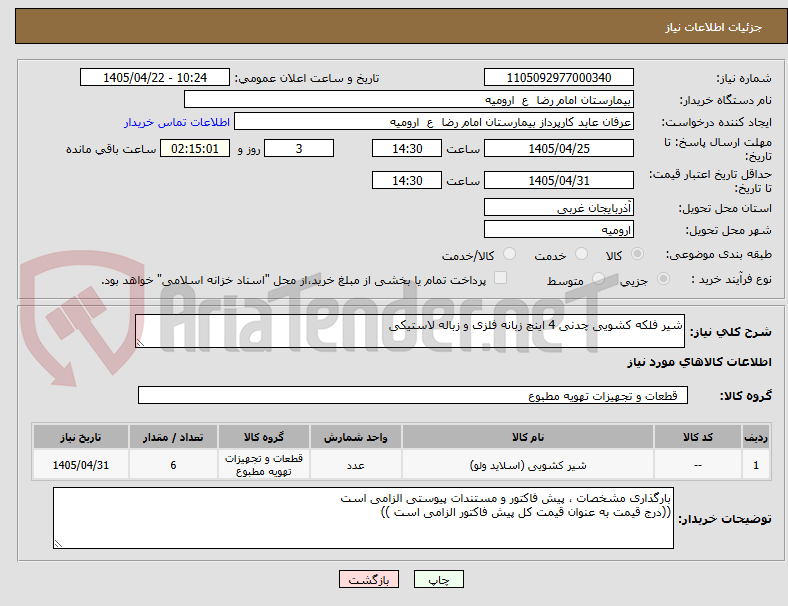Viewport: 788px width, 606px height.
Task: Click the delivery province field آذربایجان غربی
Action: pyautogui.click(x=558, y=207)
